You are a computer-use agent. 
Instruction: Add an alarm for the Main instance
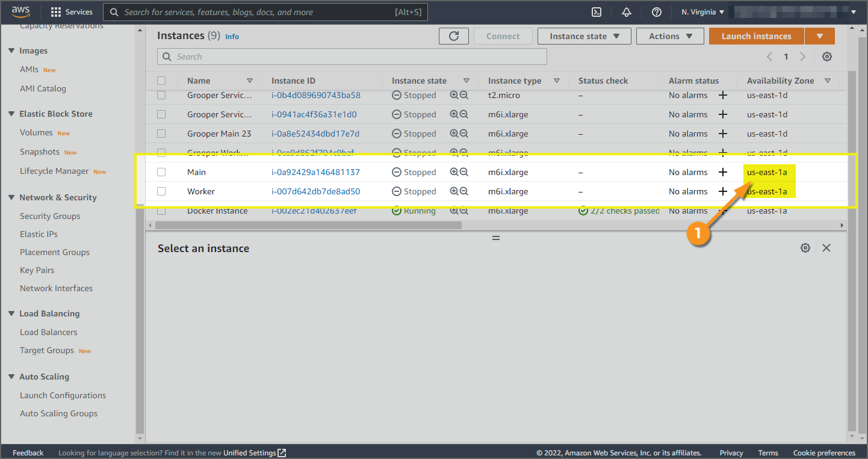point(723,172)
